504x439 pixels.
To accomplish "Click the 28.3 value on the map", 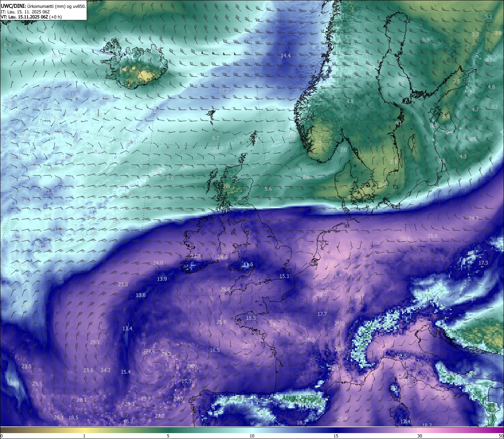I will pyautogui.click(x=130, y=404).
